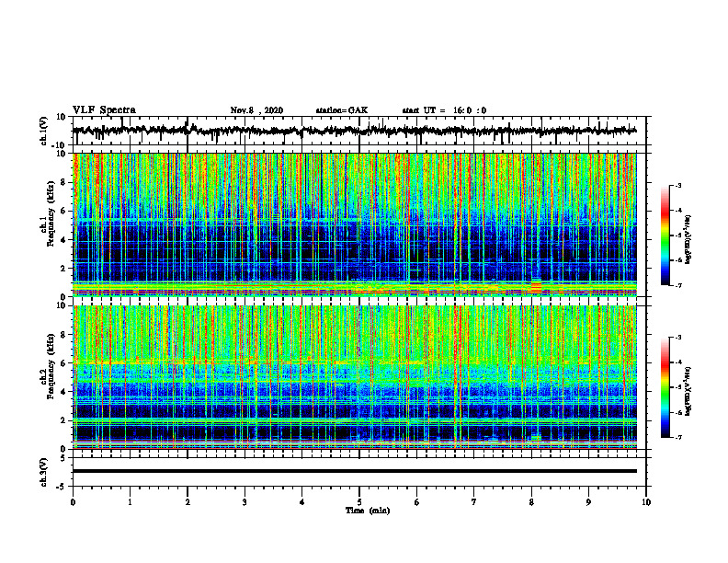
Task: Click the "10" tick ending the time axis
Action: click(x=646, y=502)
